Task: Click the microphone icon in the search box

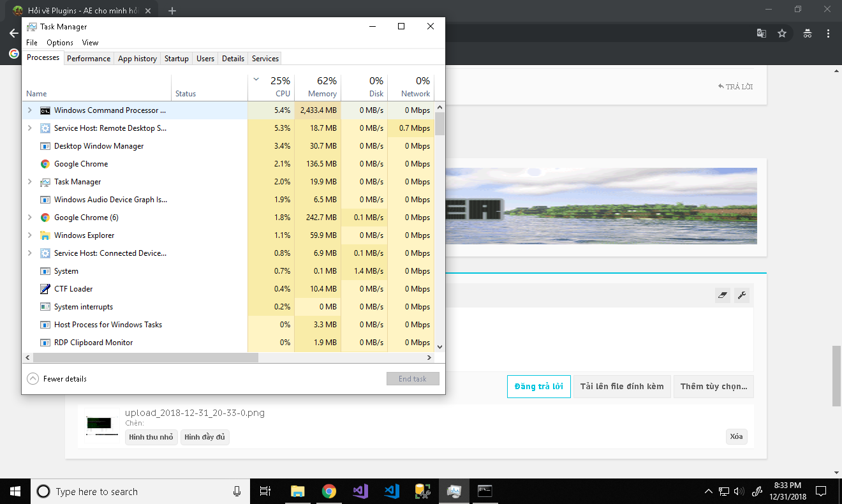Action: 237,491
